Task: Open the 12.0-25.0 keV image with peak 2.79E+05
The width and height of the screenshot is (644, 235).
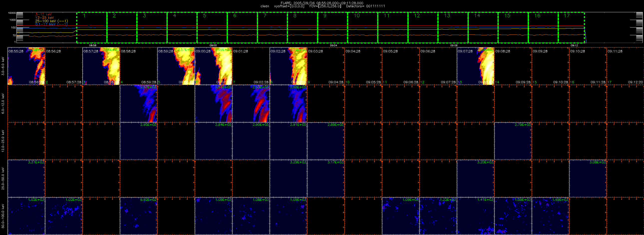Action: click(513, 141)
